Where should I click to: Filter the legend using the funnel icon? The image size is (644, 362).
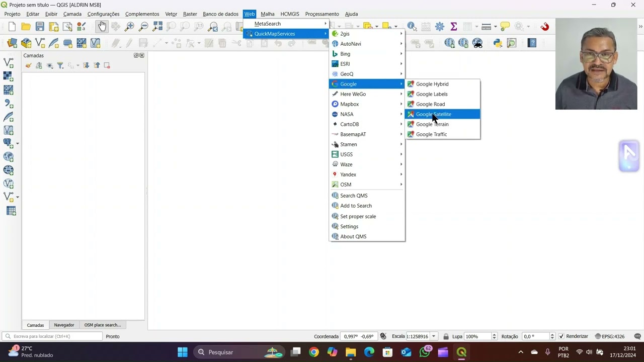tap(60, 65)
